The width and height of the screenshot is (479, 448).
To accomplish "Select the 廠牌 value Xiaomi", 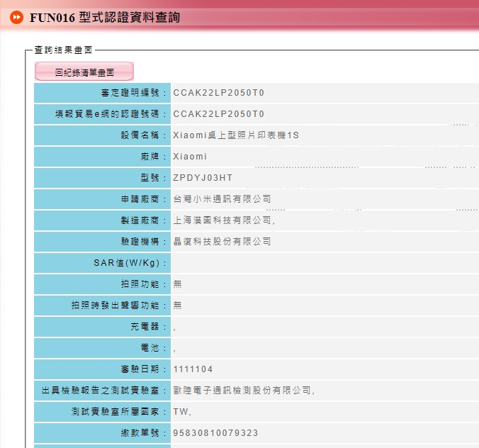I will click(190, 157).
